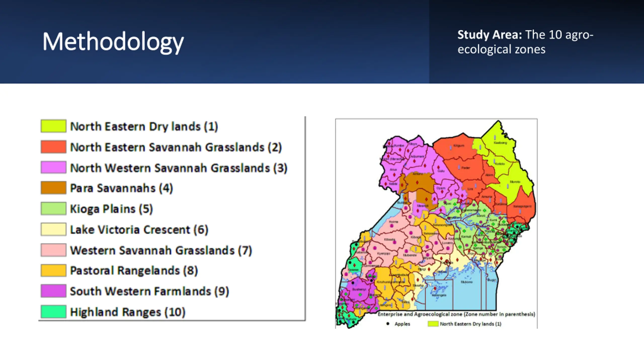Click the Uganda agro-ecological zones map image
This screenshot has width=644, height=362.
tap(436, 223)
